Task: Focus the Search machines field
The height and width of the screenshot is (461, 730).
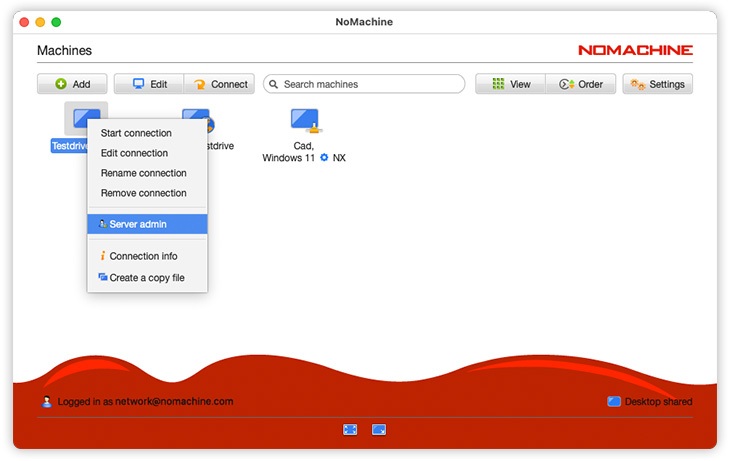Action: click(365, 84)
